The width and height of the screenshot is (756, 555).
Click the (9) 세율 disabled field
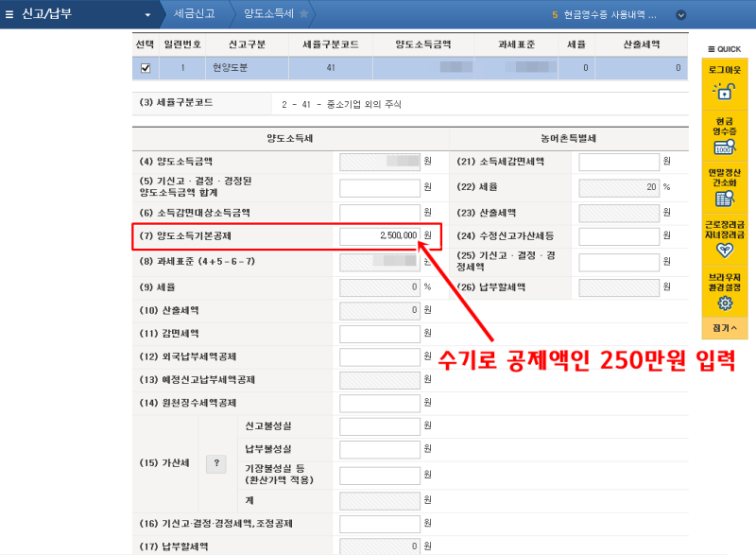coord(380,287)
